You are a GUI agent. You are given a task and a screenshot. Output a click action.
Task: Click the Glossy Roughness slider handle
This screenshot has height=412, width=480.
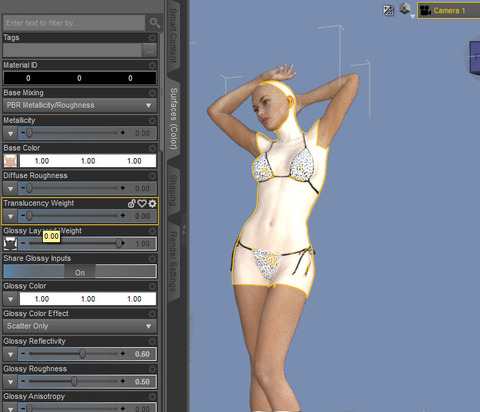pos(74,381)
